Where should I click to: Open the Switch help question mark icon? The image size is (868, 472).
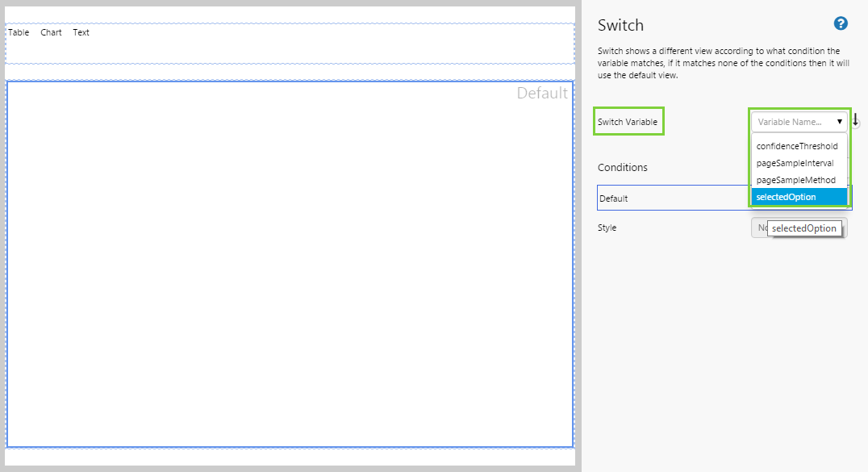(x=841, y=24)
